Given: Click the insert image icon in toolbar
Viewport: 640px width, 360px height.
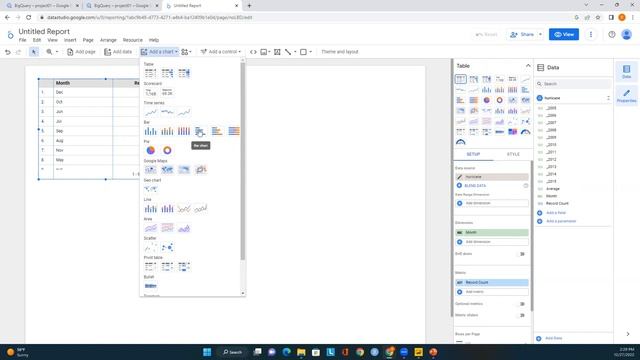Looking at the screenshot, I should click(264, 52).
